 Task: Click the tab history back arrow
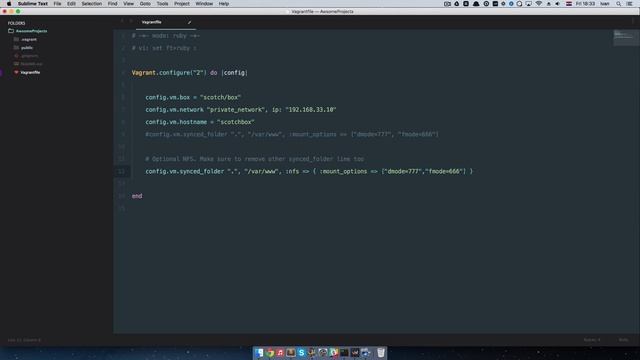point(122,21)
